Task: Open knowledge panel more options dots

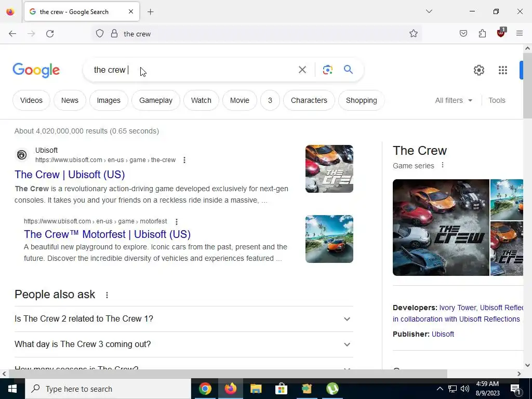Action: click(x=443, y=165)
